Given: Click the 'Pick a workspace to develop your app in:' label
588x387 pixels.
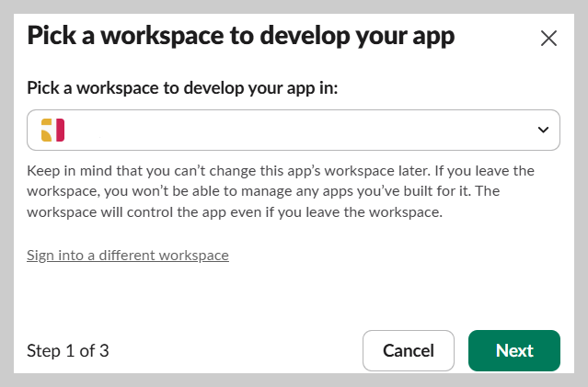Looking at the screenshot, I should click(x=182, y=88).
